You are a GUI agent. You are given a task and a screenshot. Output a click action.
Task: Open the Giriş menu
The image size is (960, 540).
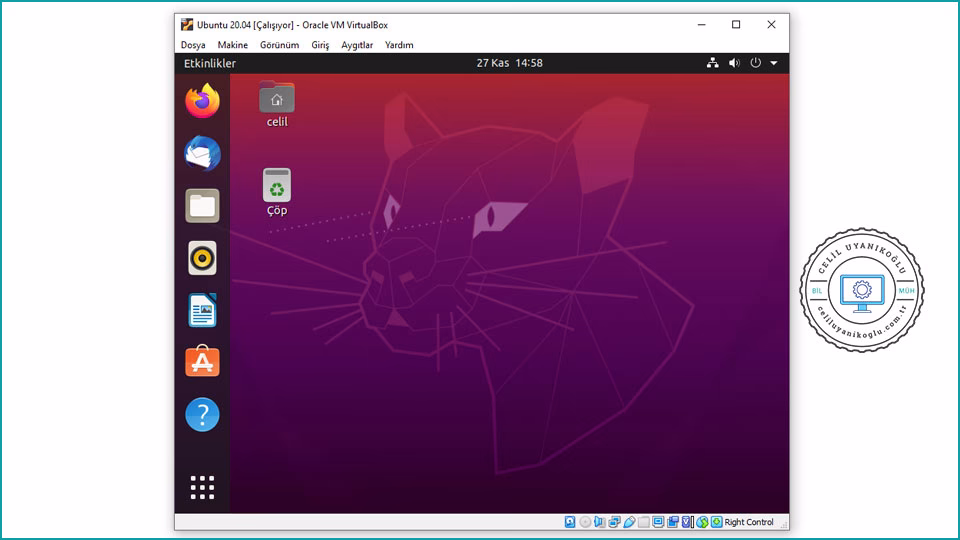pos(320,45)
